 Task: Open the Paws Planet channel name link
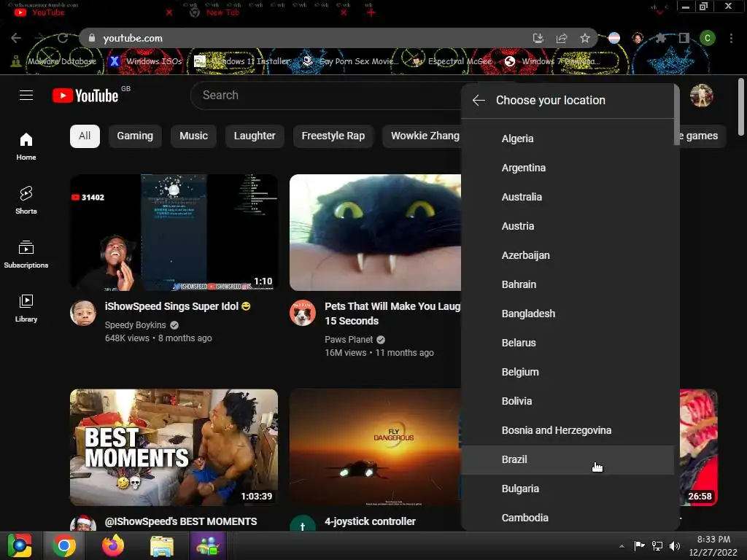pyautogui.click(x=349, y=340)
